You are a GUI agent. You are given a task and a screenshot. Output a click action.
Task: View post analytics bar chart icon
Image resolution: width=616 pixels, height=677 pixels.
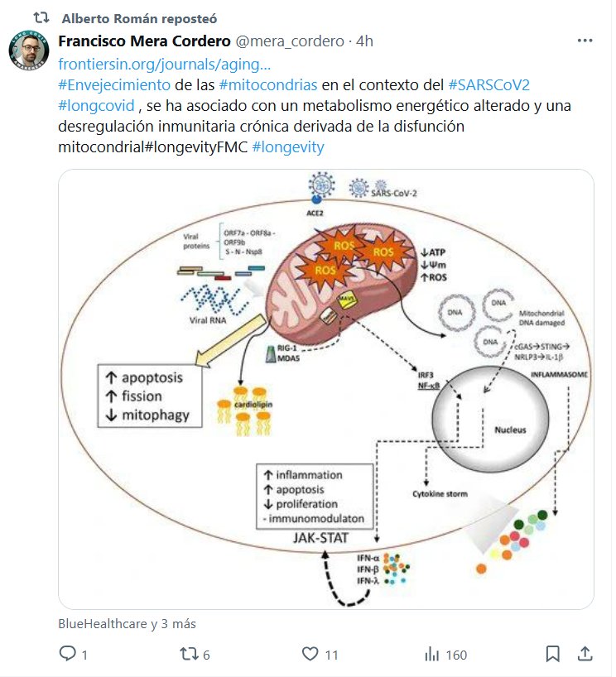pos(432,655)
